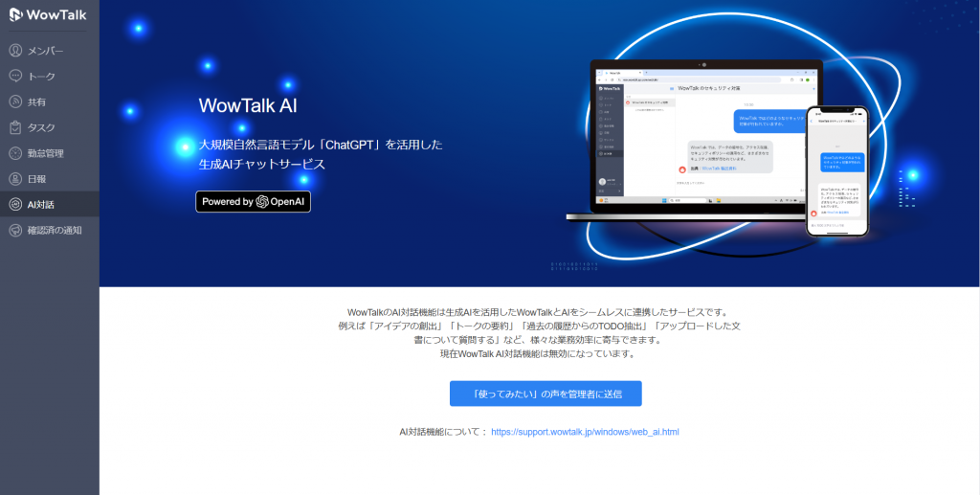Click the トーク speech bubble icon
This screenshot has width=980, height=495.
pos(15,77)
